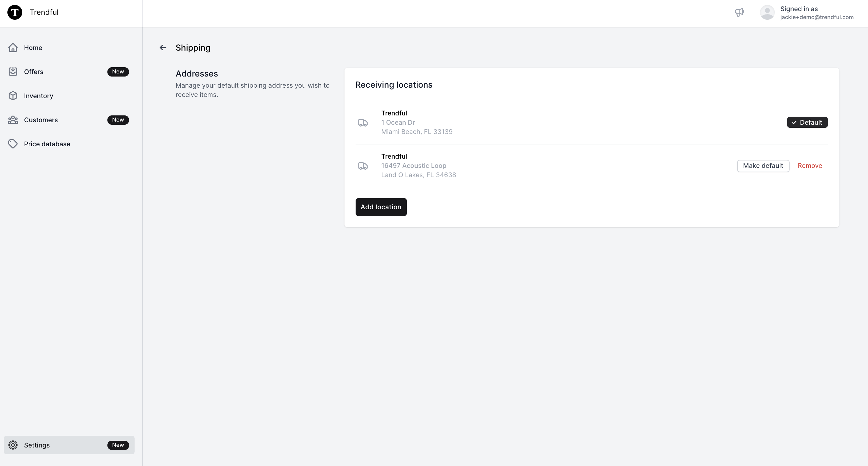Click the checkmark in the Default badge
The height and width of the screenshot is (466, 868).
click(794, 122)
